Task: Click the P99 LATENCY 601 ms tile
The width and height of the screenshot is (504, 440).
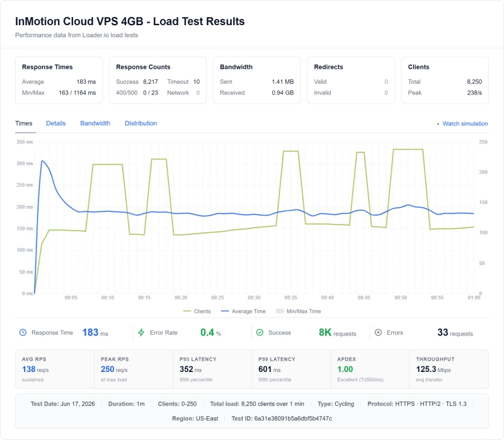Action: tap(291, 369)
